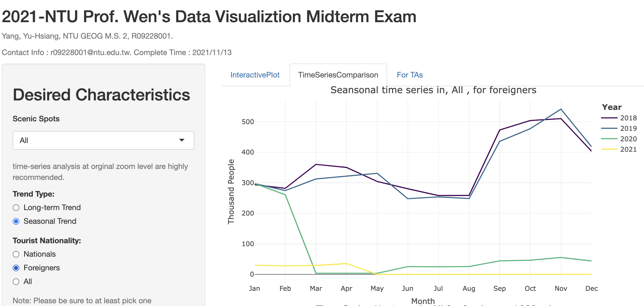Choose the Foreigners tourist nationality option
The image size is (644, 306).
[x=16, y=268]
